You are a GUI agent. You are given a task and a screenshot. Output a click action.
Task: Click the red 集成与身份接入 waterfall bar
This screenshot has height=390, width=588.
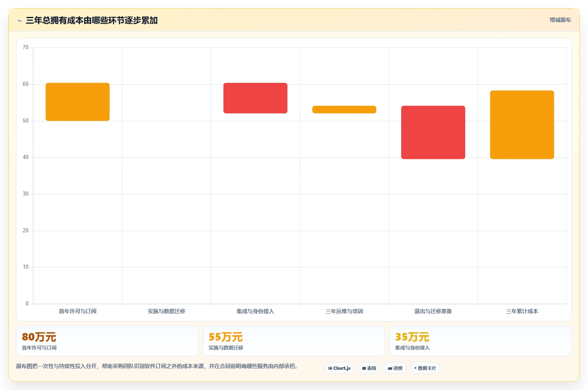click(x=255, y=98)
